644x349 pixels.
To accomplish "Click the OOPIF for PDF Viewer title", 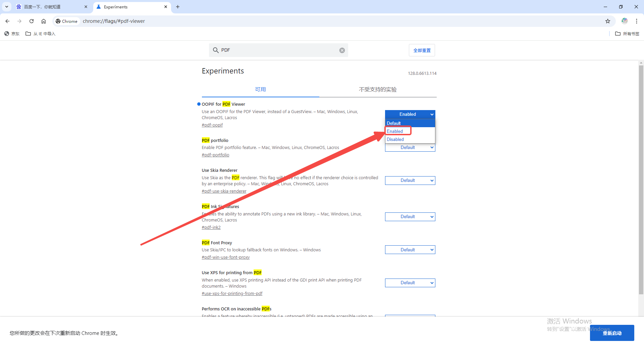I will pyautogui.click(x=223, y=104).
